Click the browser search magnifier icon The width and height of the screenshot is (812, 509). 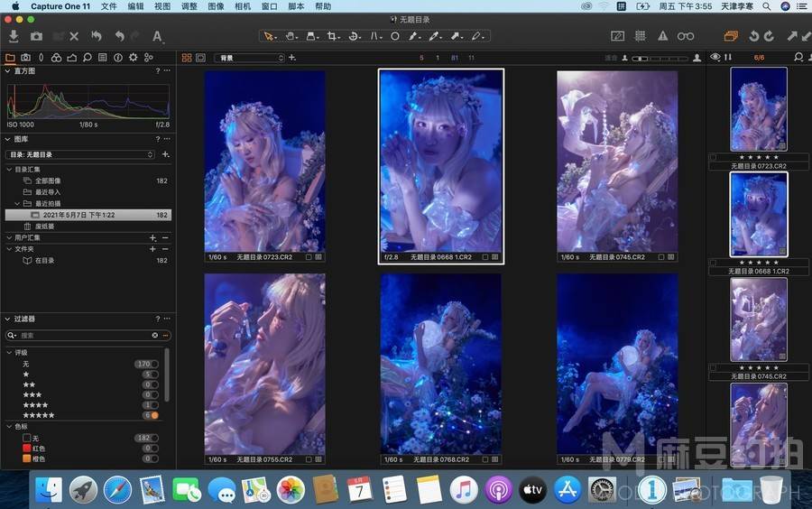(x=798, y=57)
